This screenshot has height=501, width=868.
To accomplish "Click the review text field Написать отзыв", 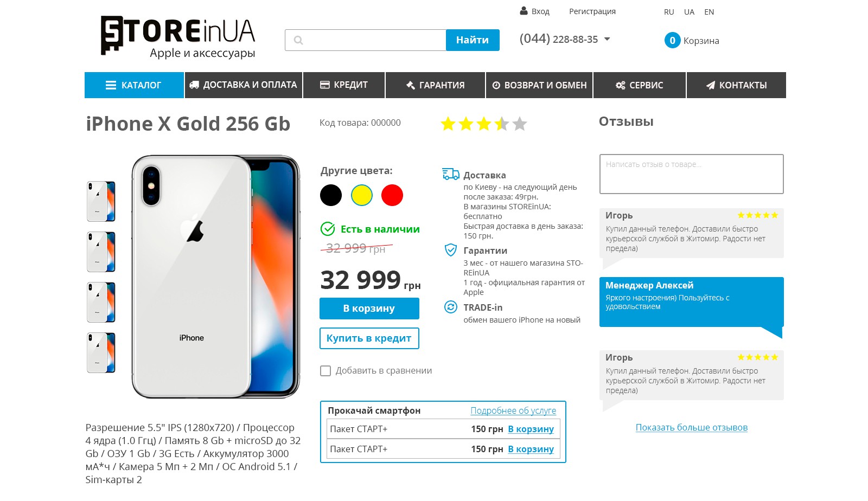I will pyautogui.click(x=691, y=174).
